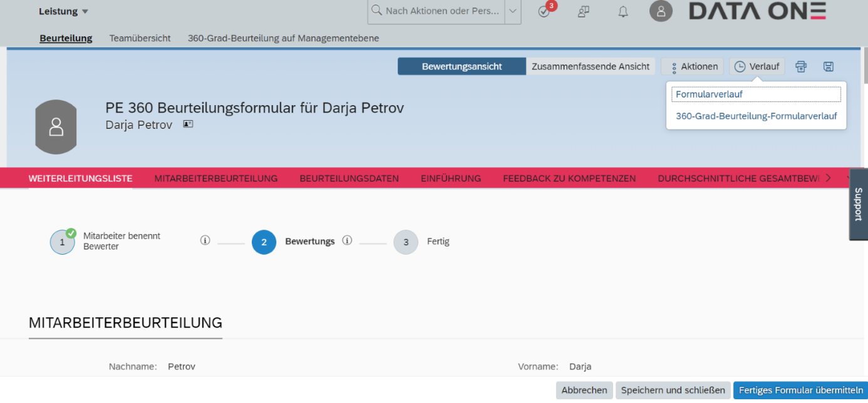The height and width of the screenshot is (403, 868).
Task: Click the notifications bell icon
Action: click(623, 11)
